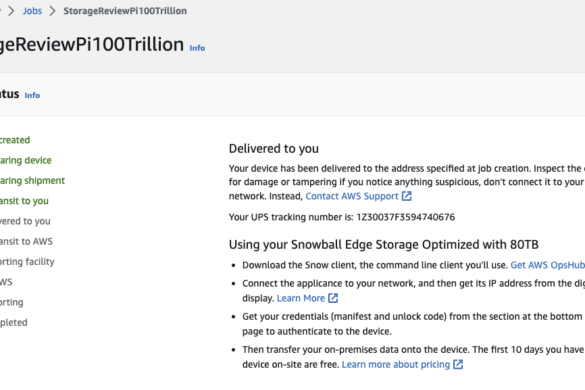This screenshot has width=585, height=390.
Task: Select the In transit to you step
Action: click(x=24, y=201)
